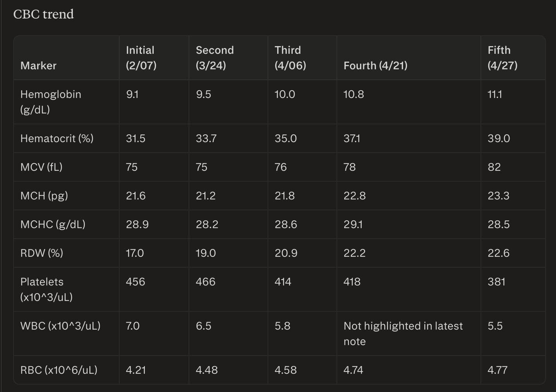Click the Fifth RDW value 22.6
Screen dimensions: 556x392
point(498,253)
